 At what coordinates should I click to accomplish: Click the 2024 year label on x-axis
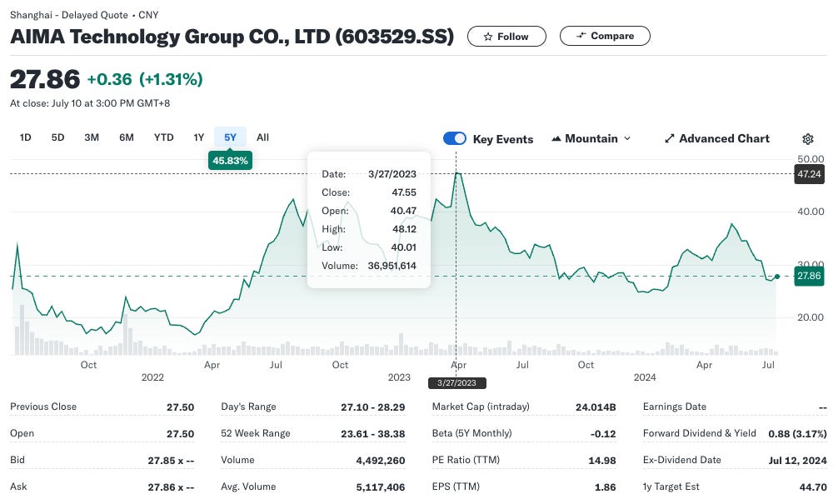coord(645,377)
